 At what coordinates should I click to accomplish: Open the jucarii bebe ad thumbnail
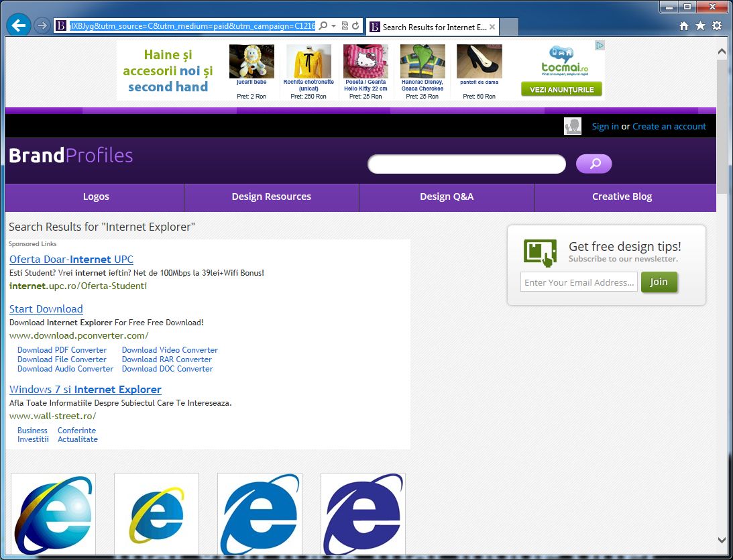click(251, 61)
